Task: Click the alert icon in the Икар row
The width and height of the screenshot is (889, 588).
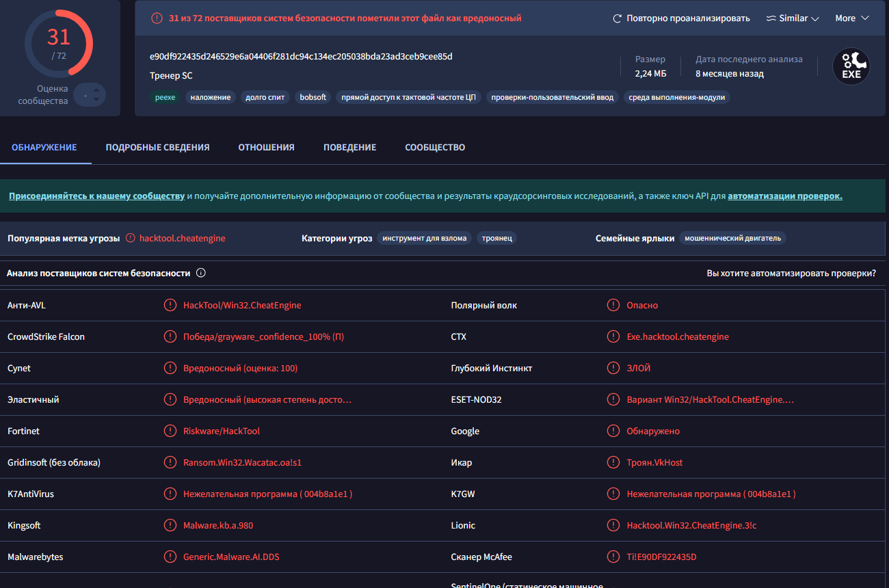Action: [613, 462]
